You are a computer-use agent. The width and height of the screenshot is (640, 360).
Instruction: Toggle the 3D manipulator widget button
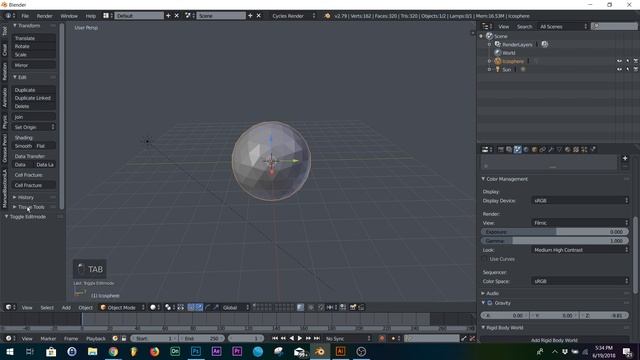(x=191, y=307)
